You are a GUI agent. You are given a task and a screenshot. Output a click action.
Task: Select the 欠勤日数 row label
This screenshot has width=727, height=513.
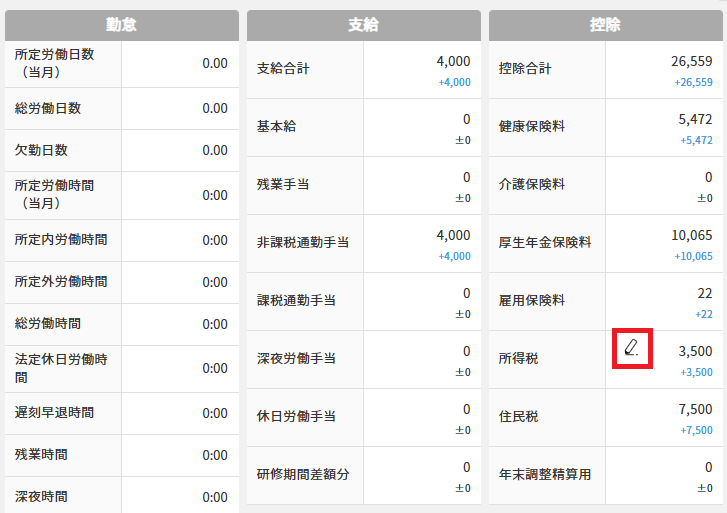tap(41, 150)
